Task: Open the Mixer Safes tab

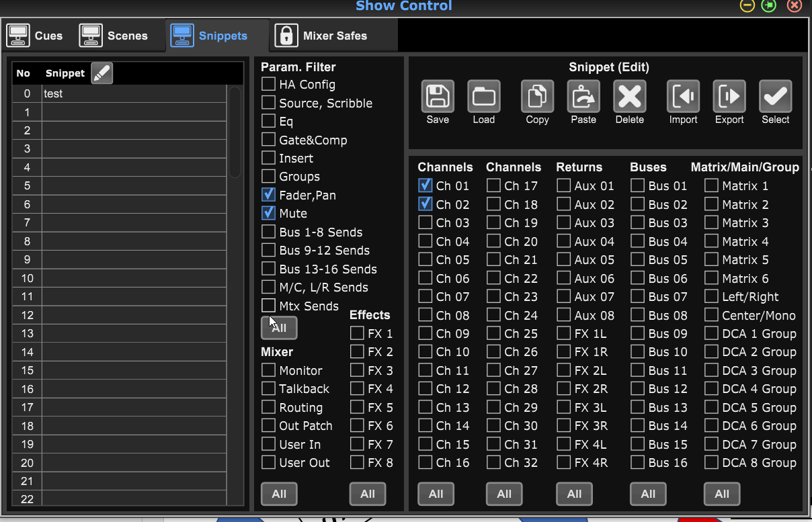Action: [x=321, y=36]
